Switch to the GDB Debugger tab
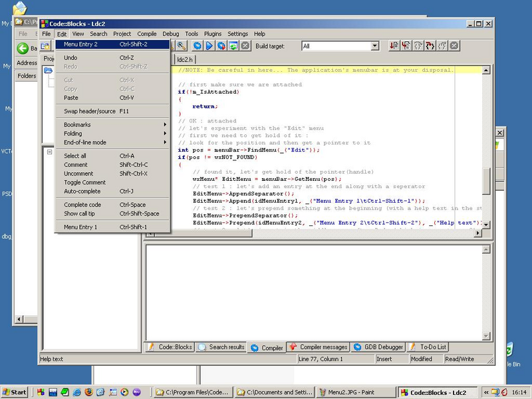 pos(378,346)
